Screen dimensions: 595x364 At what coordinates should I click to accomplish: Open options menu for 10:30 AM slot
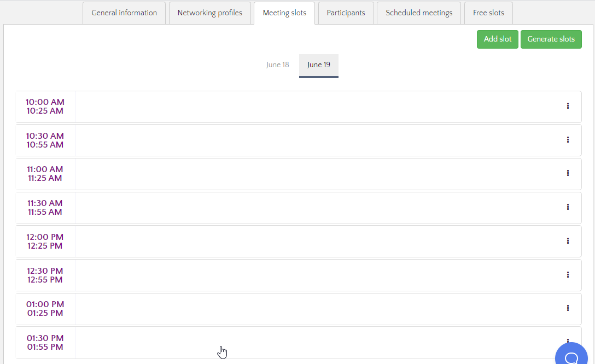point(568,140)
